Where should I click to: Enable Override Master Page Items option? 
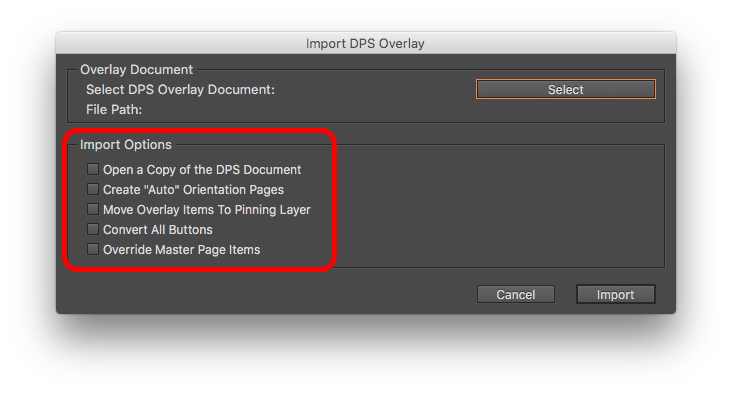93,249
